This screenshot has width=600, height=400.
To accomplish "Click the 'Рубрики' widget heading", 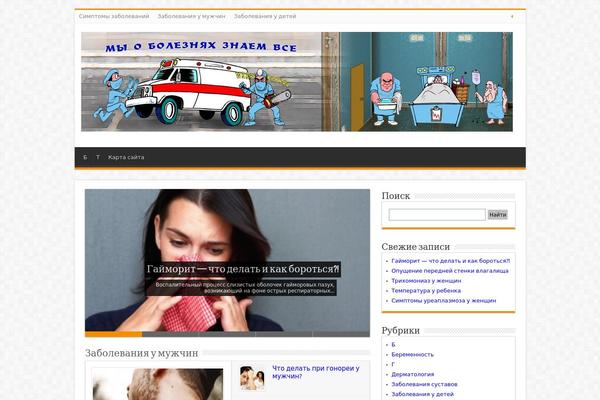I will point(401,331).
